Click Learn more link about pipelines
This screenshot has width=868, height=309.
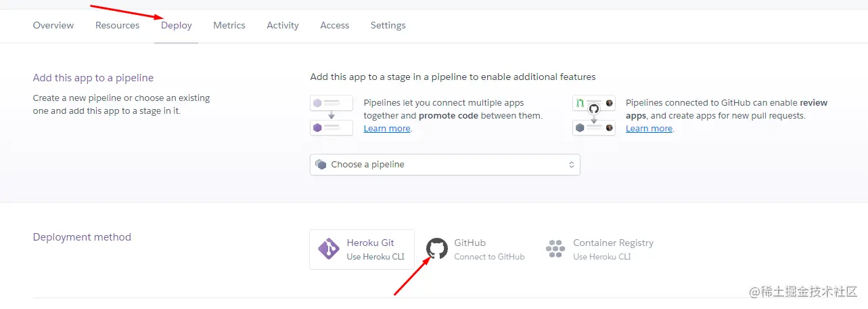pyautogui.click(x=387, y=129)
